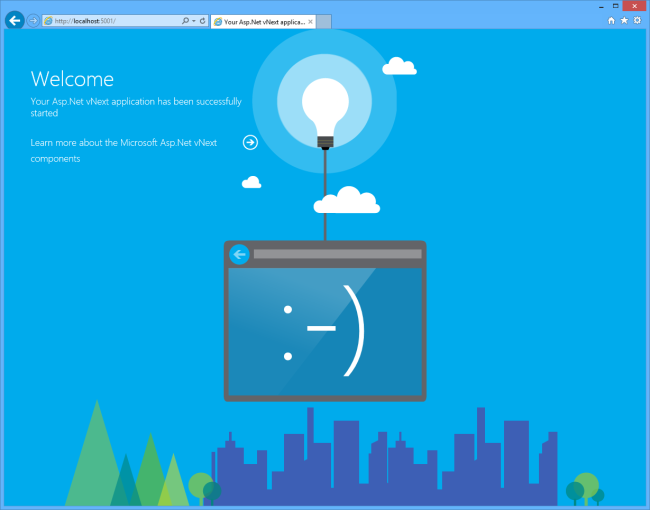Close the Asp.Net vNext tab
650x510 pixels.
point(309,21)
